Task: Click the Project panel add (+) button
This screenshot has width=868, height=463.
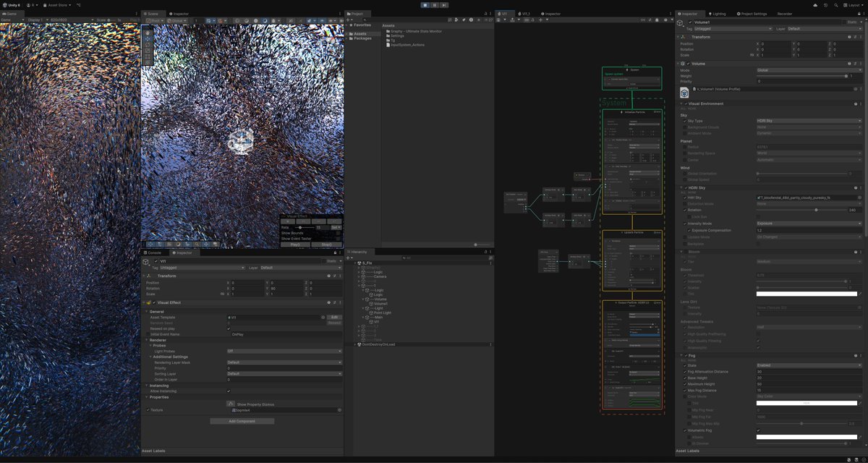Action: (349, 20)
